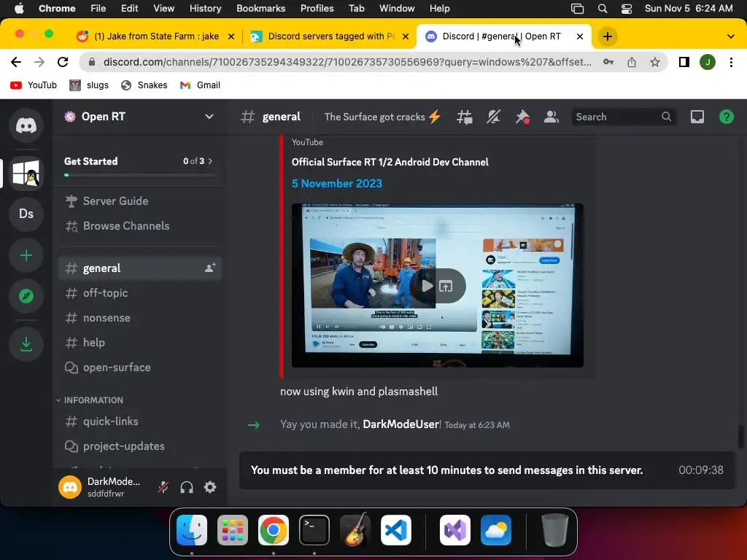Open the Inbox icon
Viewport: 747px width, 560px height.
tap(697, 117)
